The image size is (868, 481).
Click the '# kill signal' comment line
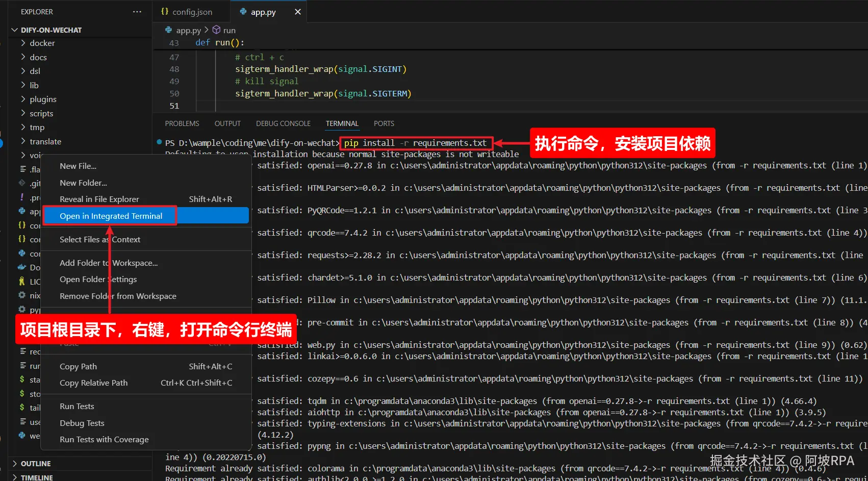(x=267, y=81)
